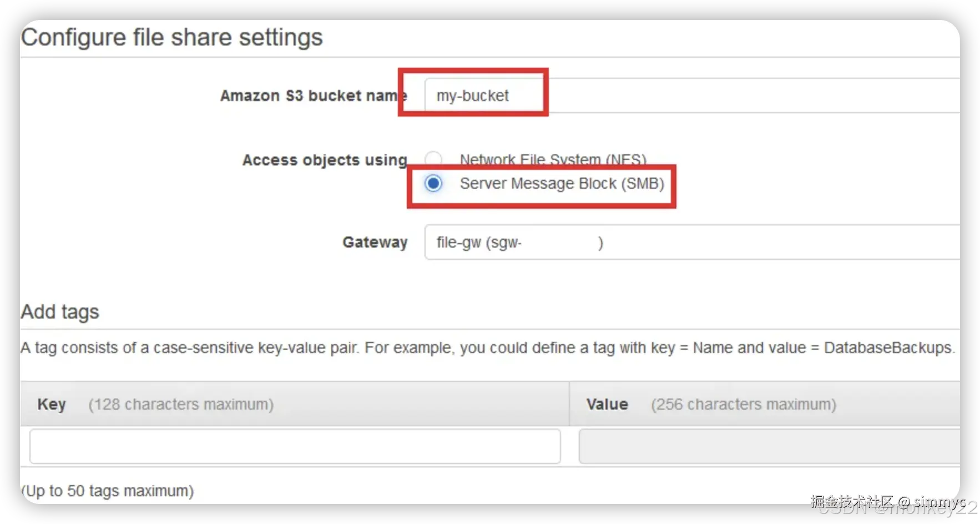Click the Up to 50 tags maximum note
The width and height of the screenshot is (980, 524).
point(108,491)
